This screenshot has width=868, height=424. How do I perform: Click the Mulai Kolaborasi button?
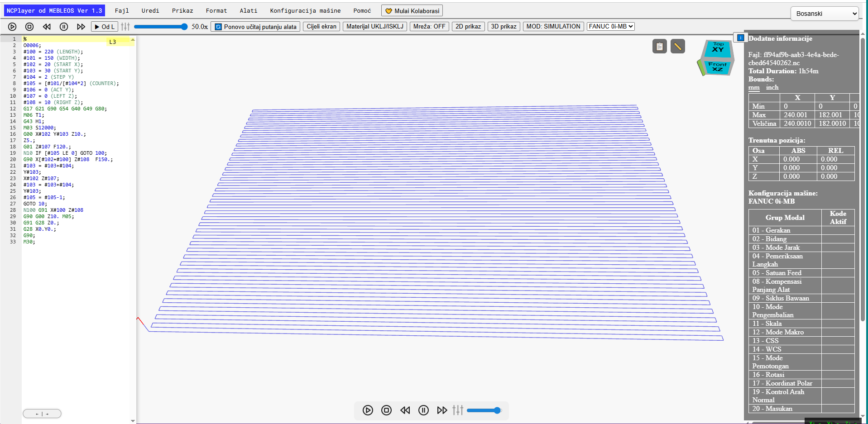coord(412,11)
